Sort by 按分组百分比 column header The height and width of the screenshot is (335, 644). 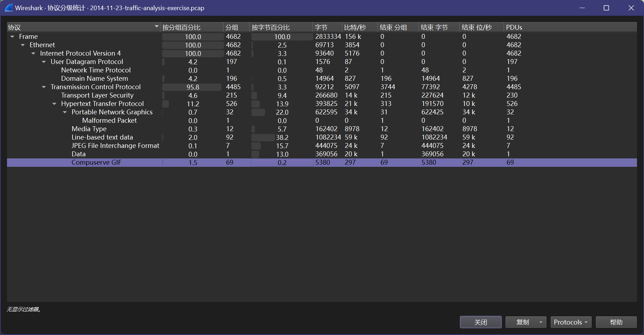[x=192, y=27]
